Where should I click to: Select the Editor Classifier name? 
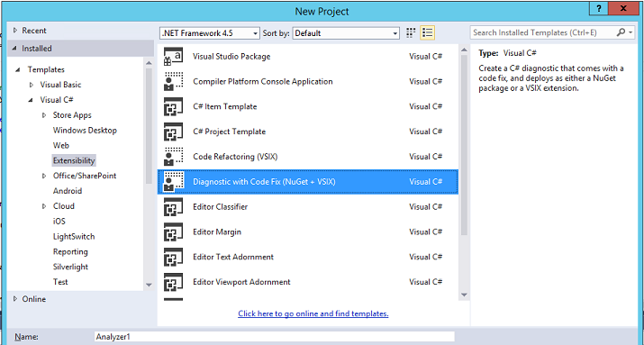point(220,206)
